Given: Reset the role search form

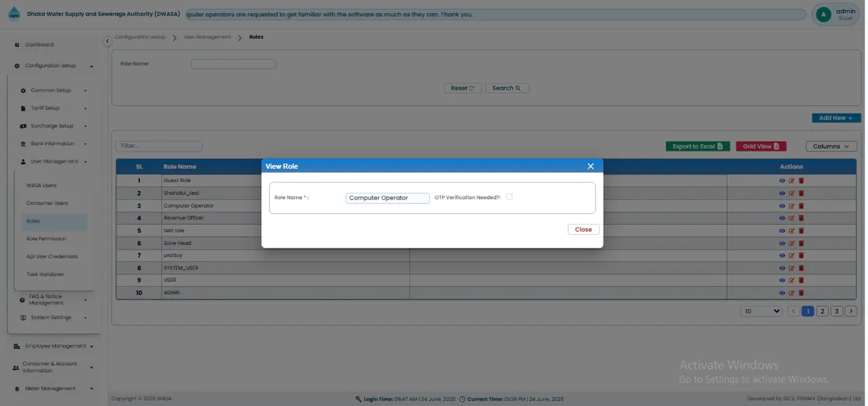Looking at the screenshot, I should (462, 88).
